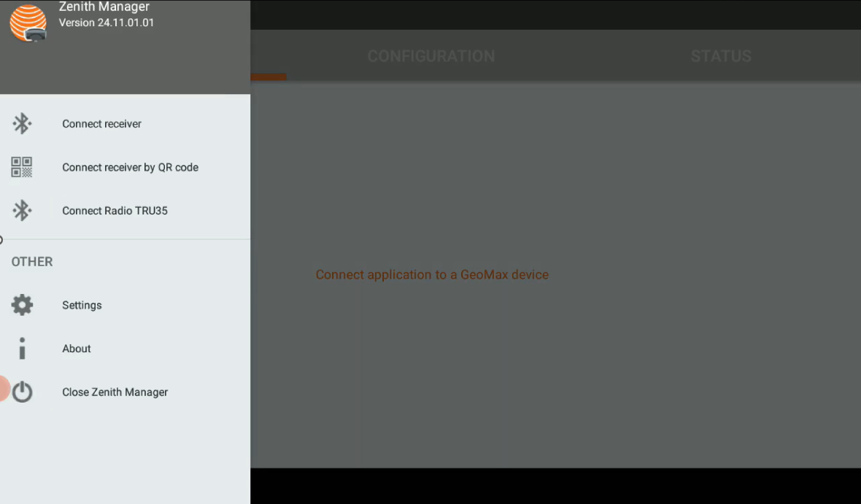Choose Connect receiver by QR code
The height and width of the screenshot is (504, 861).
[x=130, y=167]
